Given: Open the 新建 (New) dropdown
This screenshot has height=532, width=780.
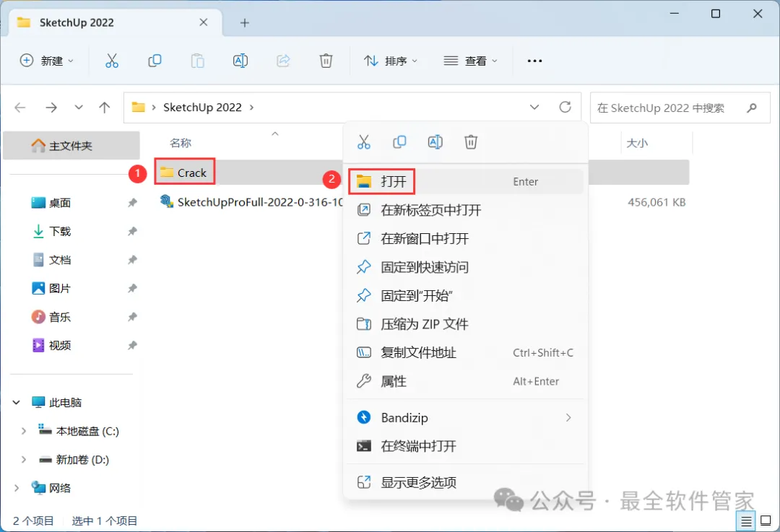Looking at the screenshot, I should [46, 61].
